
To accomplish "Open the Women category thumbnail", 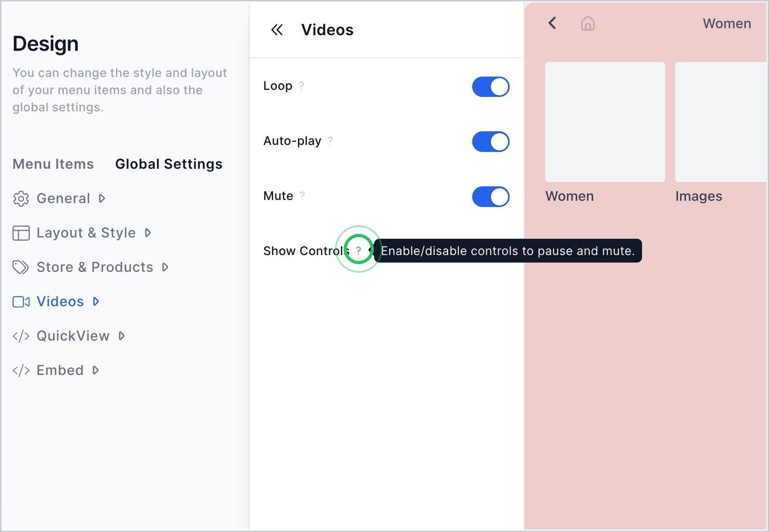I will pyautogui.click(x=605, y=122).
